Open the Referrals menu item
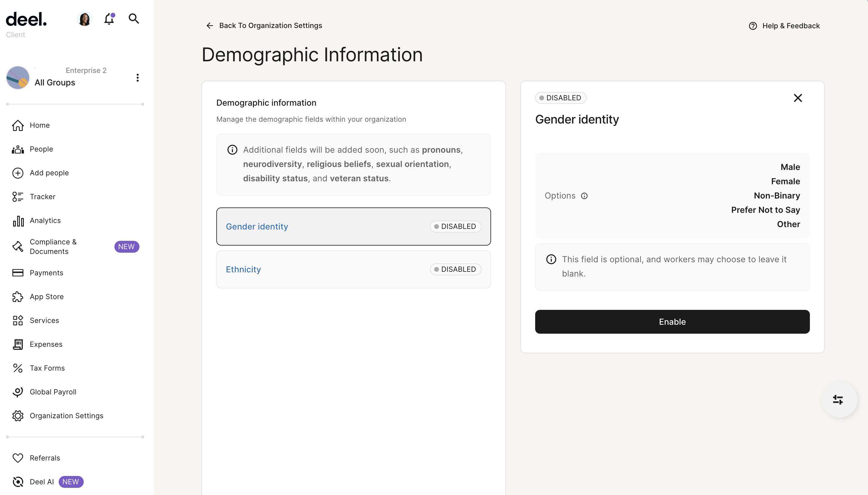The height and width of the screenshot is (495, 868). click(45, 458)
